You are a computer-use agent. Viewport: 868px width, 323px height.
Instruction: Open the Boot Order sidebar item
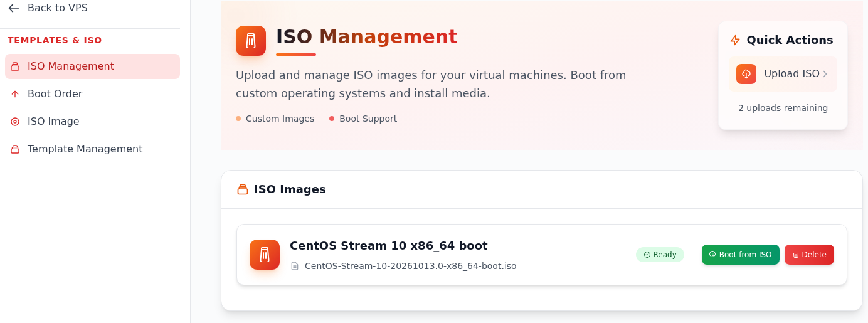click(x=92, y=94)
